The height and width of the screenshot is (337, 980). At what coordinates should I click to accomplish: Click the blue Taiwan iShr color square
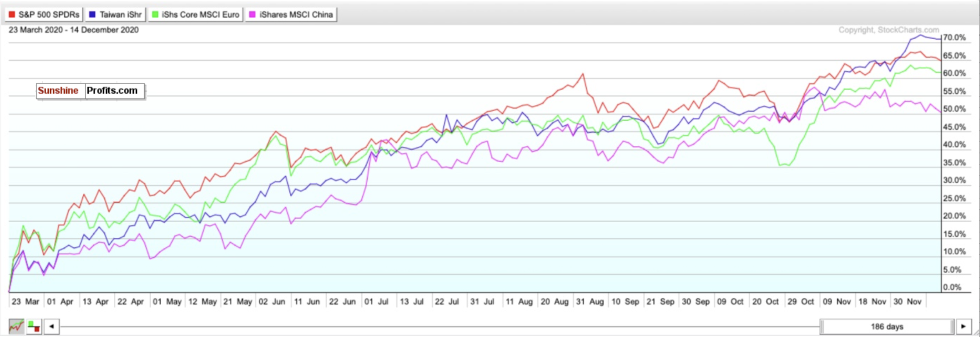pyautogui.click(x=92, y=14)
